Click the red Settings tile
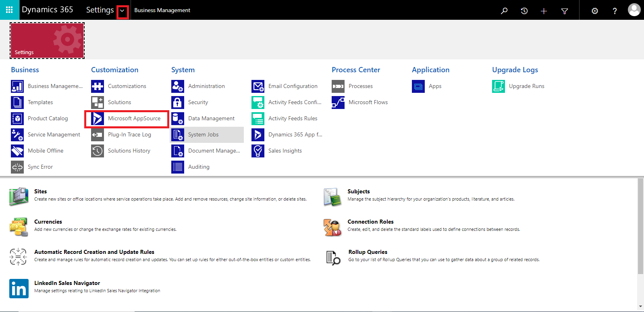This screenshot has width=644, height=312. [x=47, y=40]
